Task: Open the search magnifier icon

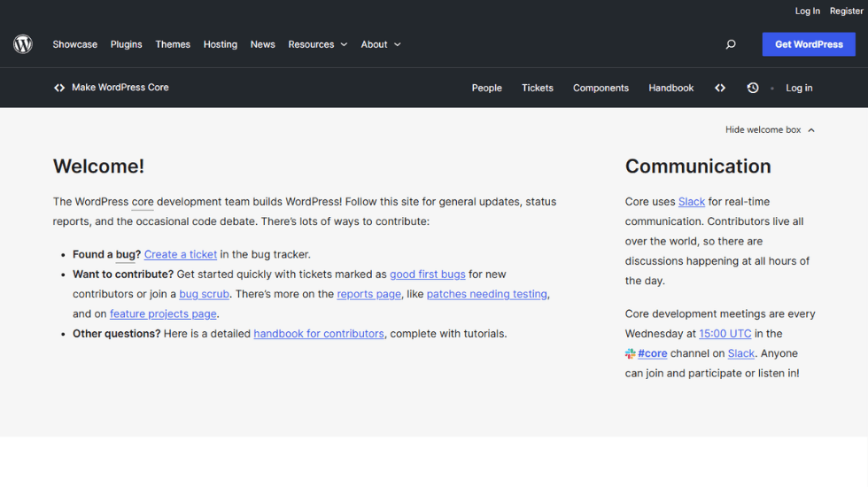Action: pyautogui.click(x=731, y=44)
